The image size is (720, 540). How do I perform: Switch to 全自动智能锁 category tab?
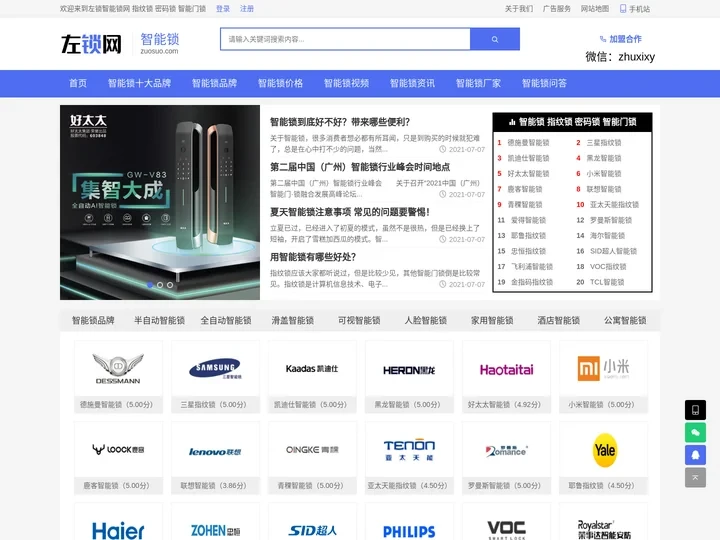tap(225, 321)
